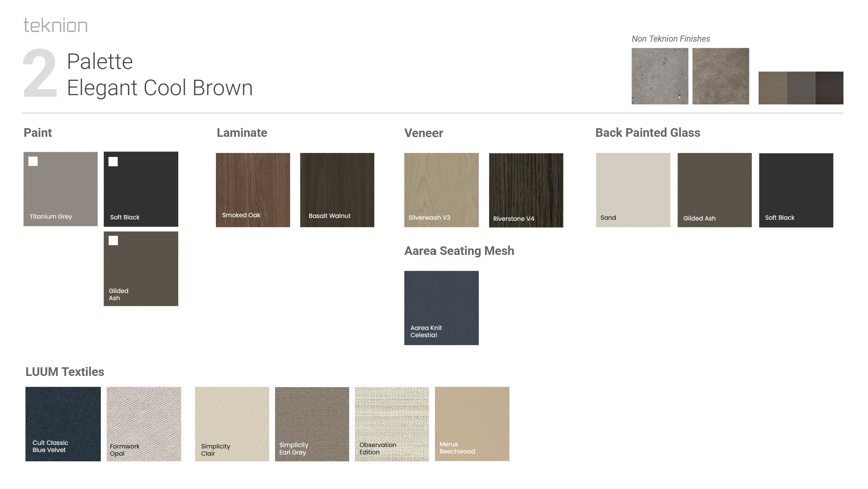This screenshot has height=489, width=868.
Task: Click the middle grey-brown tone in the strip
Action: (x=801, y=88)
